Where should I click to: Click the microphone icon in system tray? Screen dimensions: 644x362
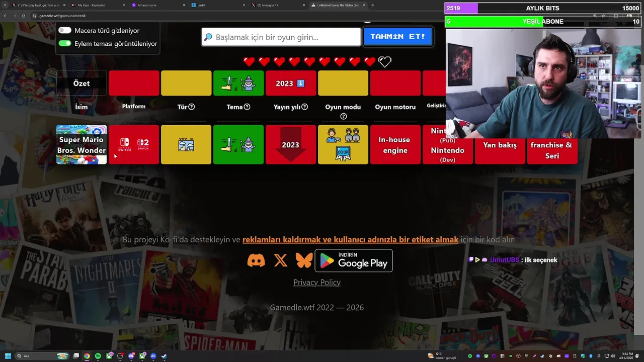tap(599, 356)
